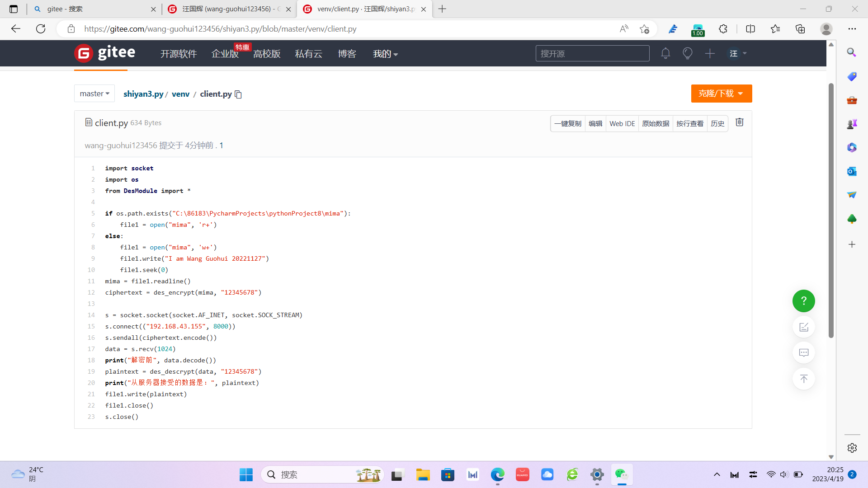Image resolution: width=868 pixels, height=488 pixels.
Task: Open the venv folder breadcrumb link
Action: pos(180,94)
